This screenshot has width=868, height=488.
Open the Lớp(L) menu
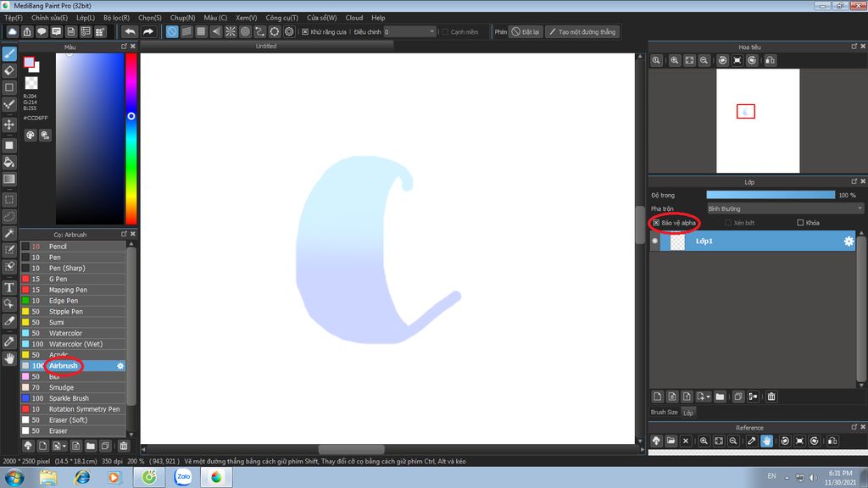coord(86,18)
